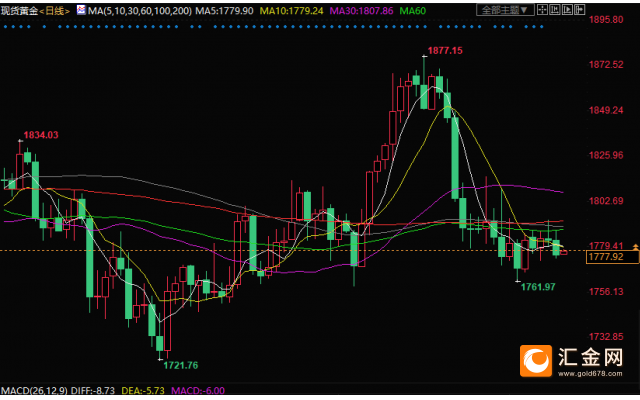Select the MACD:-6.00 value
This screenshot has width=640, height=400.
click(198, 391)
